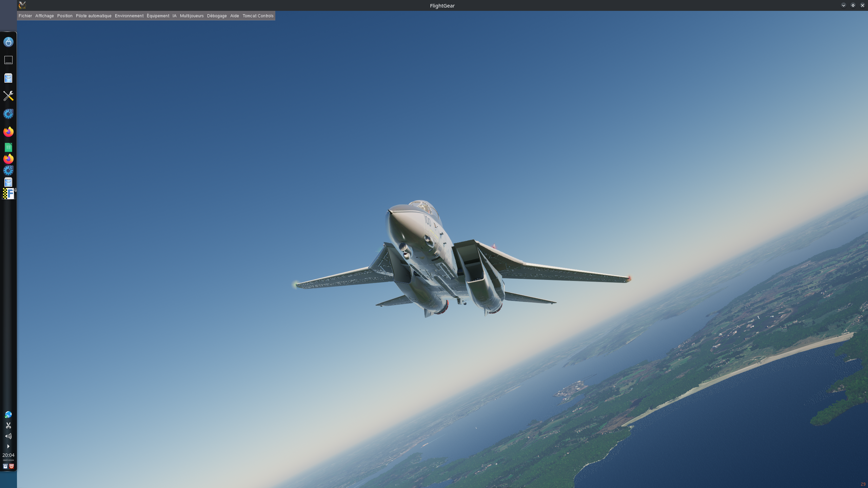Screen dimensions: 868x488
Task: Click the volume speaker tray icon
Action: pos(8,436)
